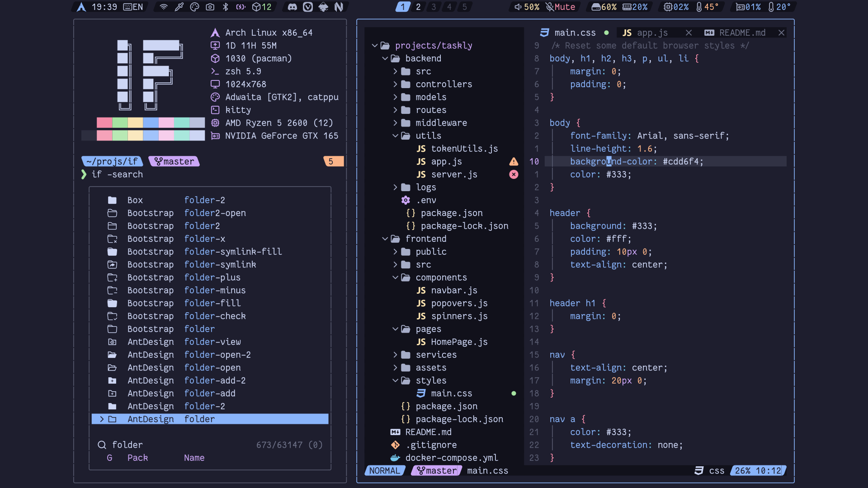Switch to workspace 1

(403, 7)
